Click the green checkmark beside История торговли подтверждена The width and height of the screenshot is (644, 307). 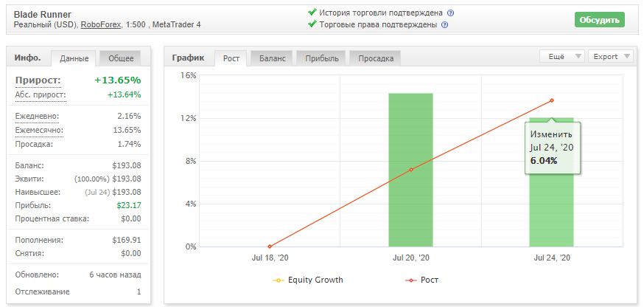312,13
